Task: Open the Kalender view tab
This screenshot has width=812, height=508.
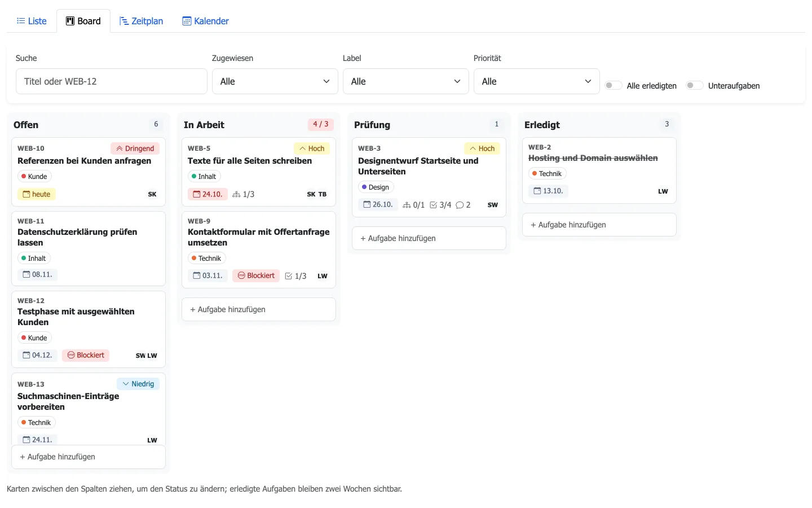Action: (205, 21)
